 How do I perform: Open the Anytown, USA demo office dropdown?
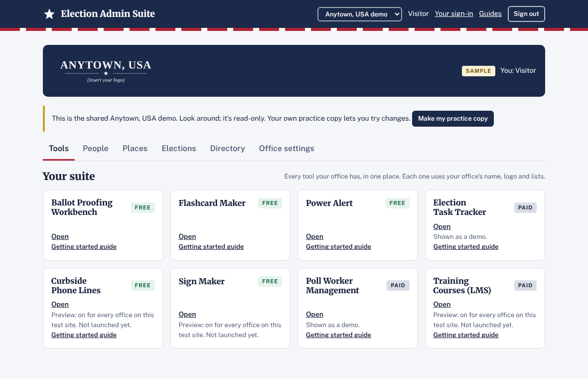(x=360, y=14)
